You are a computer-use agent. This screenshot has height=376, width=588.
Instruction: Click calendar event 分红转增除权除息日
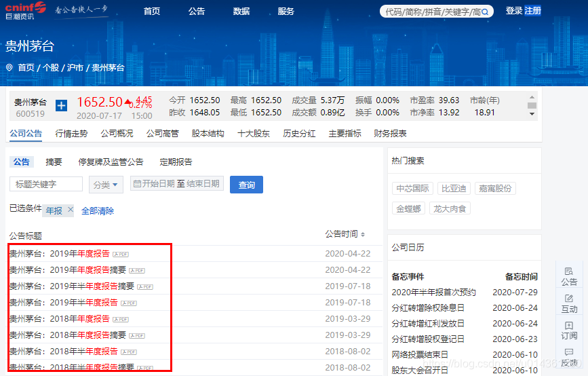pyautogui.click(x=428, y=308)
